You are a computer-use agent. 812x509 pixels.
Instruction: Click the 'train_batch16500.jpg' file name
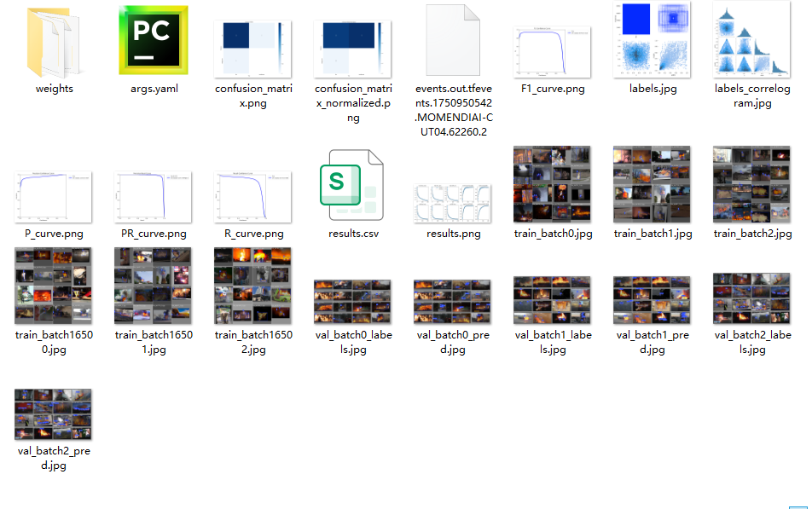pyautogui.click(x=54, y=342)
